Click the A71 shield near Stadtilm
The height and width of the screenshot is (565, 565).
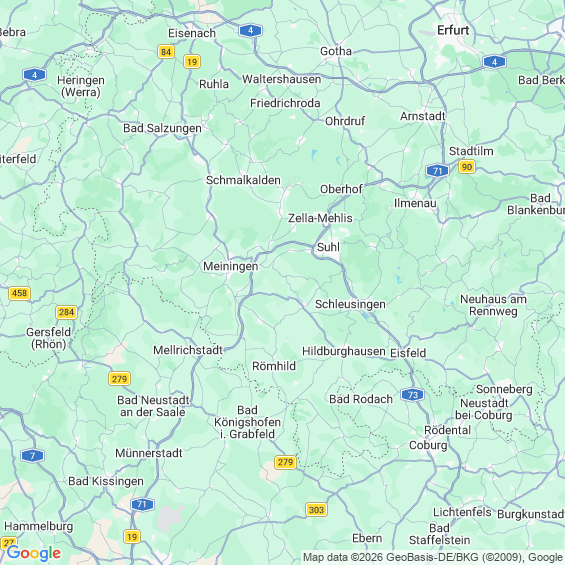pos(437,170)
